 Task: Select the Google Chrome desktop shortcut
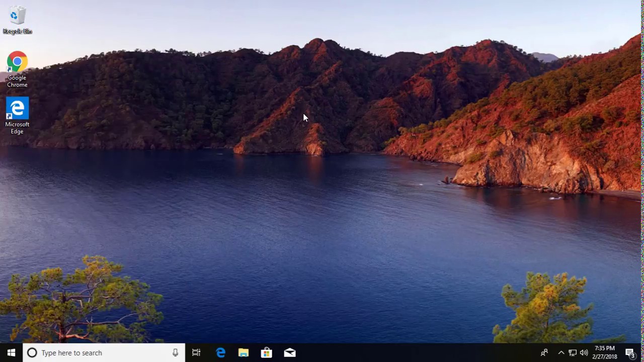pyautogui.click(x=17, y=69)
